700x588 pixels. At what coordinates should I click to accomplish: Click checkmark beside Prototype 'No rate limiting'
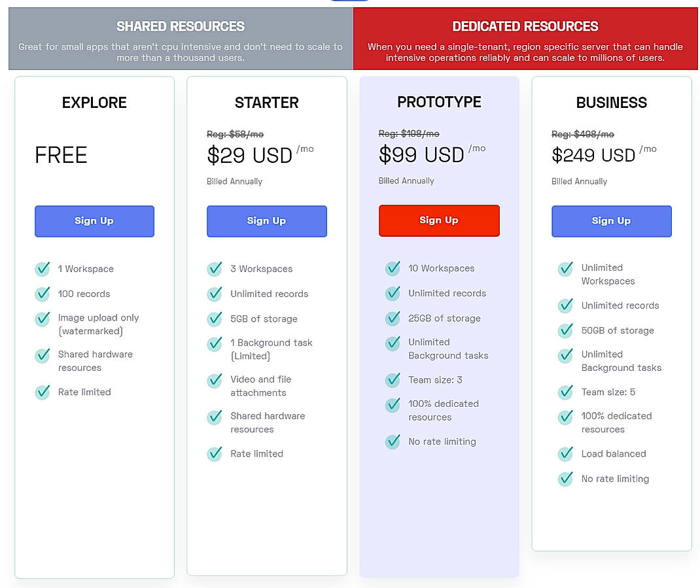pyautogui.click(x=393, y=441)
